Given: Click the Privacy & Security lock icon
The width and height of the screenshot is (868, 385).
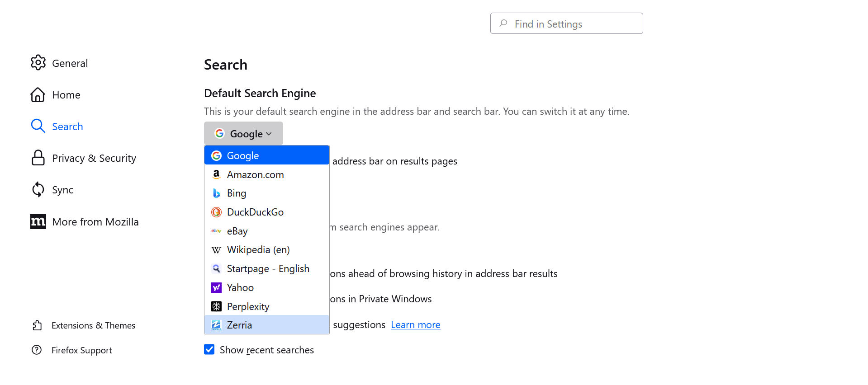Looking at the screenshot, I should point(38,158).
